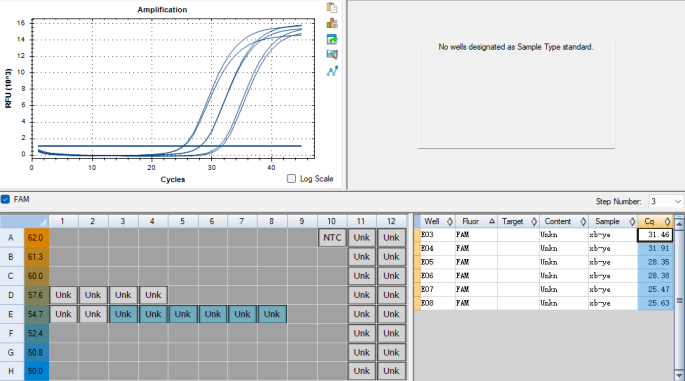Click the table scrollbar down arrow

pyautogui.click(x=679, y=375)
